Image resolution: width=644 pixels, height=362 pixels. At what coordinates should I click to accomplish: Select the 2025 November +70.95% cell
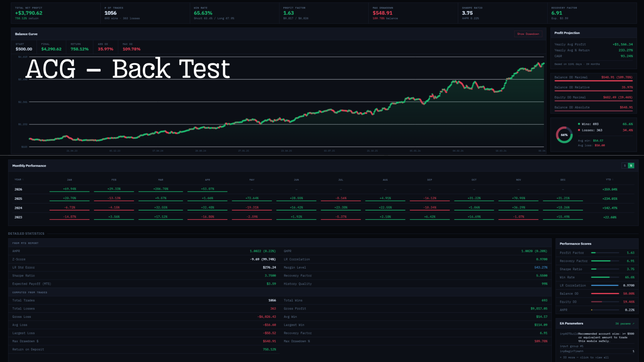click(x=518, y=198)
